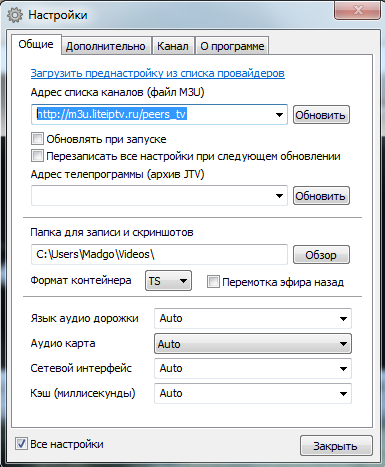Open the Кэш (миллисекунды) dropdown
385x467 pixels.
tap(253, 393)
